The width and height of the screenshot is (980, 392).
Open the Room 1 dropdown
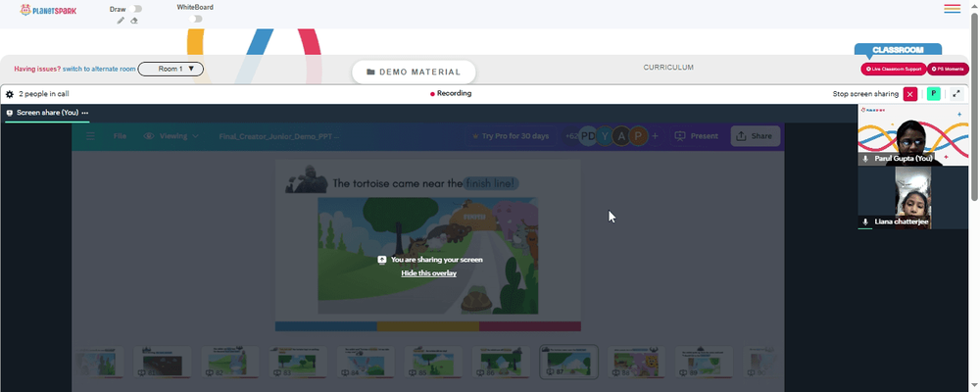pyautogui.click(x=171, y=69)
